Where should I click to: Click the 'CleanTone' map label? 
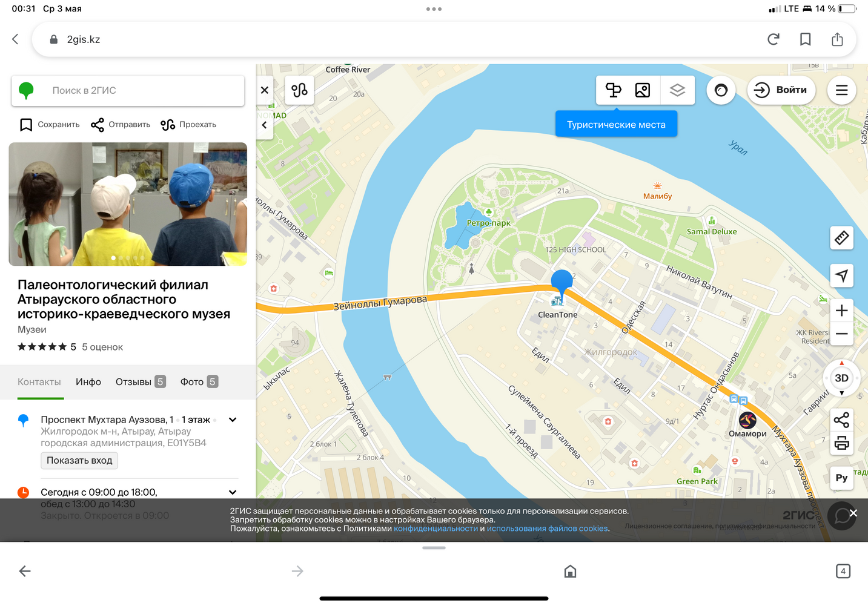pyautogui.click(x=557, y=315)
